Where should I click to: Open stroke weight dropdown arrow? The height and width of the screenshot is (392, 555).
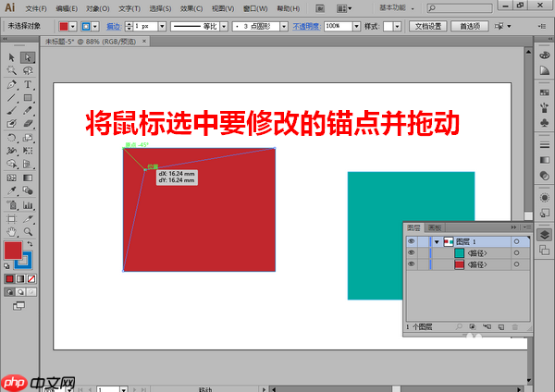pos(162,26)
